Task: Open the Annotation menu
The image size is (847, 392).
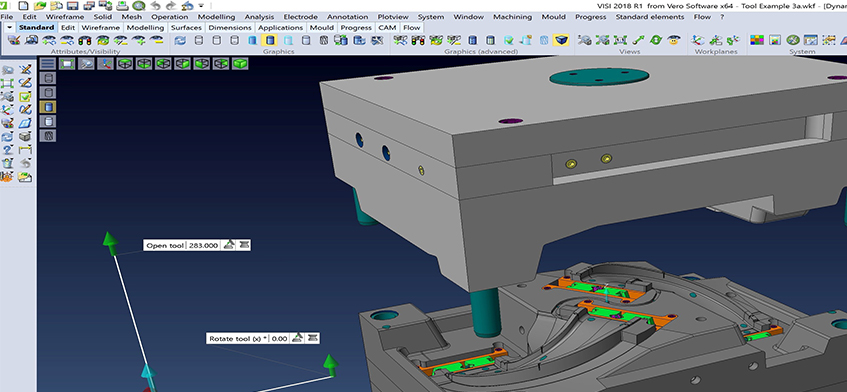Action: 347,17
